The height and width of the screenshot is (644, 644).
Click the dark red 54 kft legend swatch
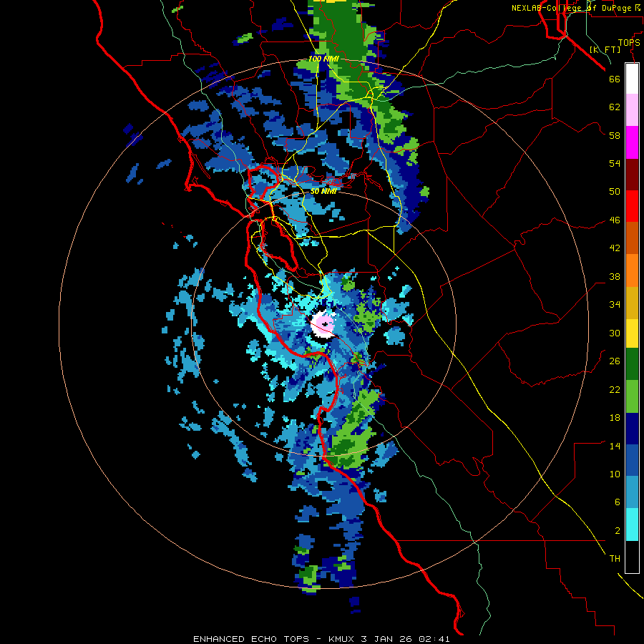point(632,174)
